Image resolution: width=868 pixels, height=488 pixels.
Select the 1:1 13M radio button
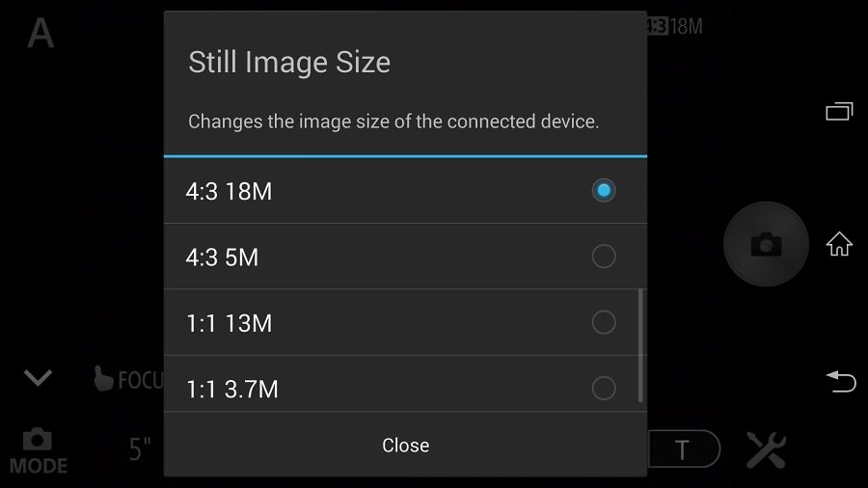pos(604,322)
